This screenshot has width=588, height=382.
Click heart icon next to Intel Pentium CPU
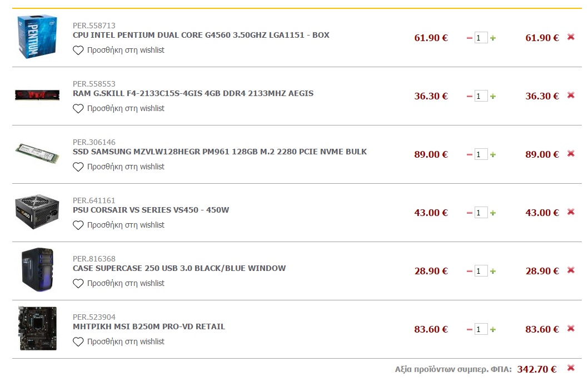point(78,50)
